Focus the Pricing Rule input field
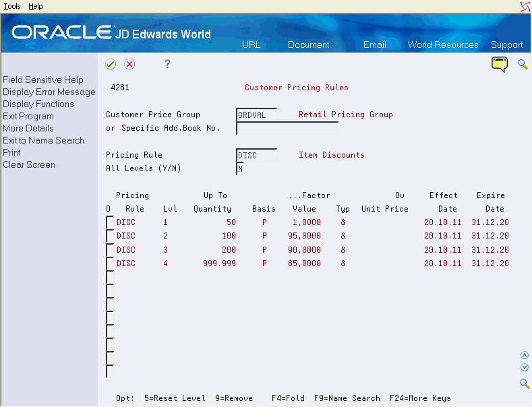Image resolution: width=532 pixels, height=407 pixels. tap(256, 156)
